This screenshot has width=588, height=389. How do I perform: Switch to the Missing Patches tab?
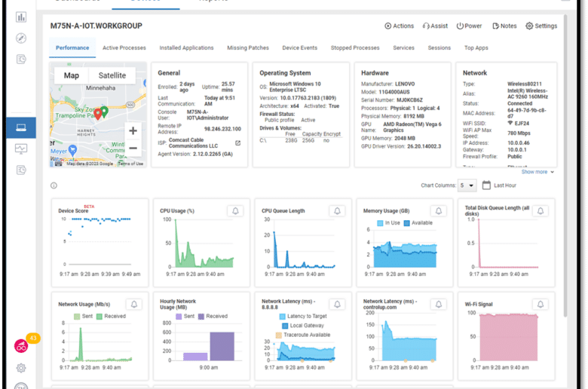point(248,48)
